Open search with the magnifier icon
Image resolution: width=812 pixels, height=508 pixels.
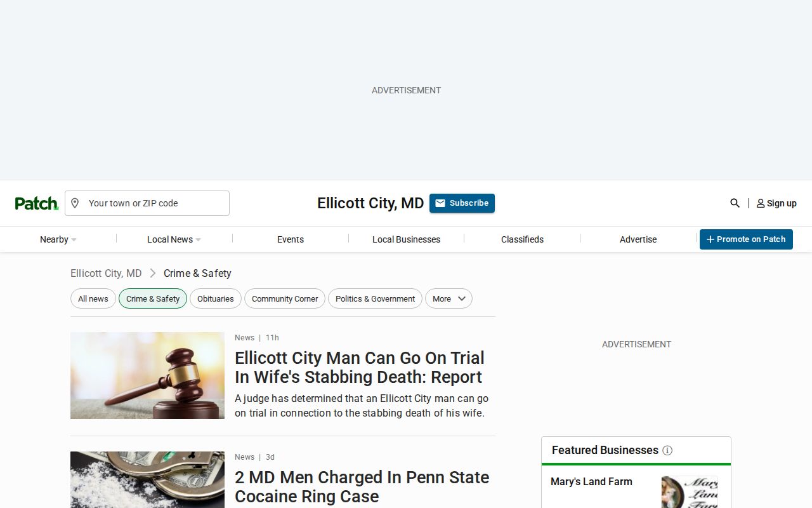[x=735, y=203]
